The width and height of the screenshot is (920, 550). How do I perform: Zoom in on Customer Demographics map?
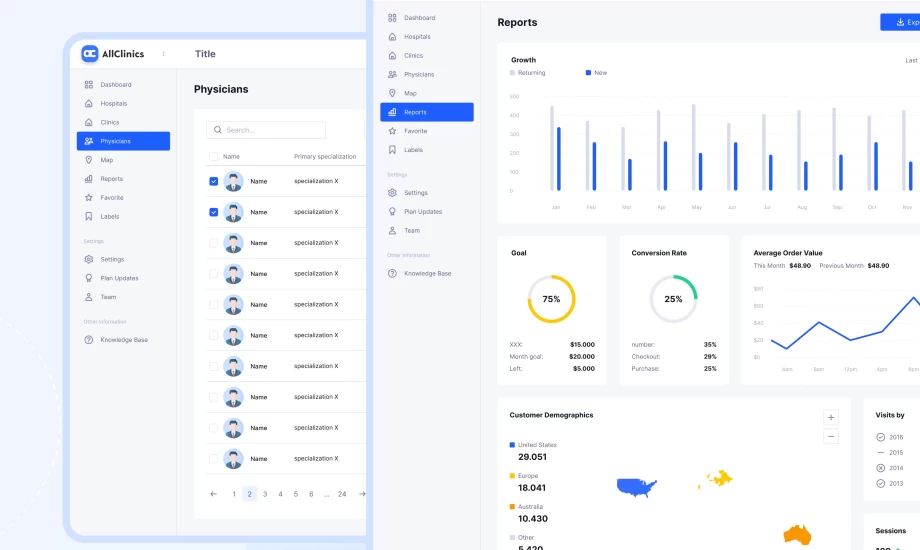[831, 417]
